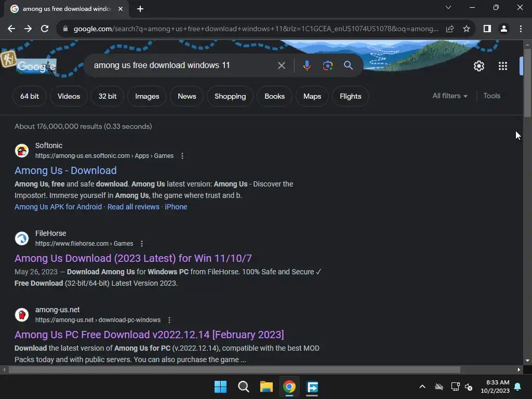Switch to Books results
This screenshot has height=399, width=532.
pos(274,96)
